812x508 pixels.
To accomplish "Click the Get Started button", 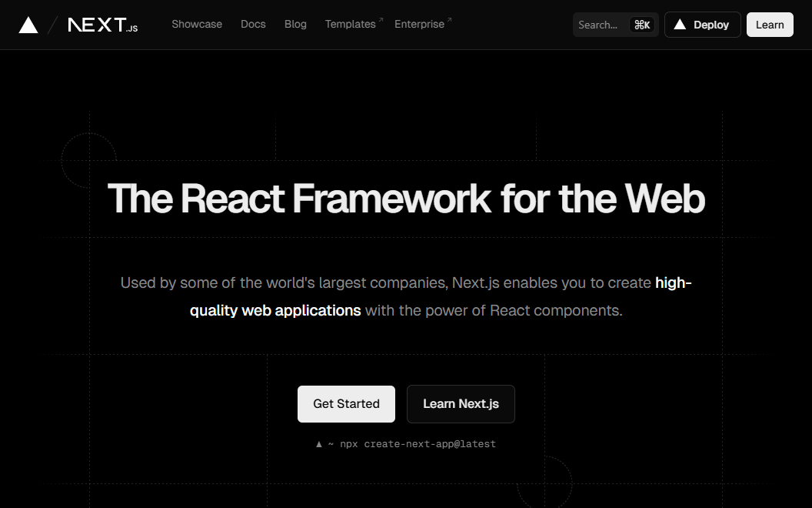I will tap(346, 404).
